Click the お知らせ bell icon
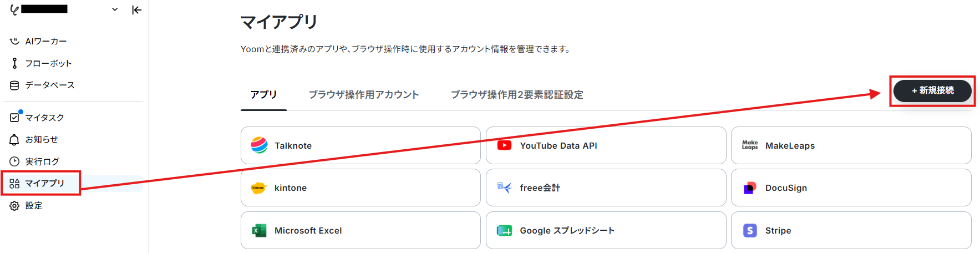Image resolution: width=980 pixels, height=253 pixels. pyautogui.click(x=14, y=140)
